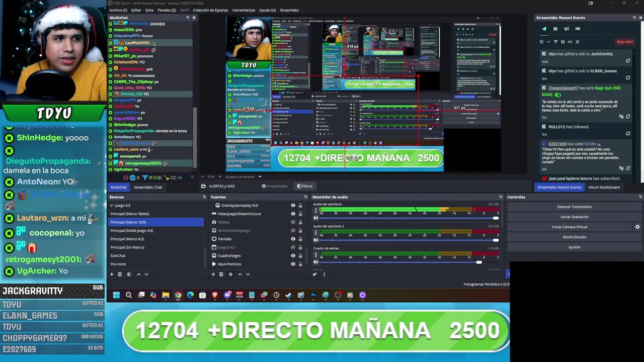Mute alert sounds in Recent Events toolbar
Viewport: 644px width, 362px height.
pos(570,42)
